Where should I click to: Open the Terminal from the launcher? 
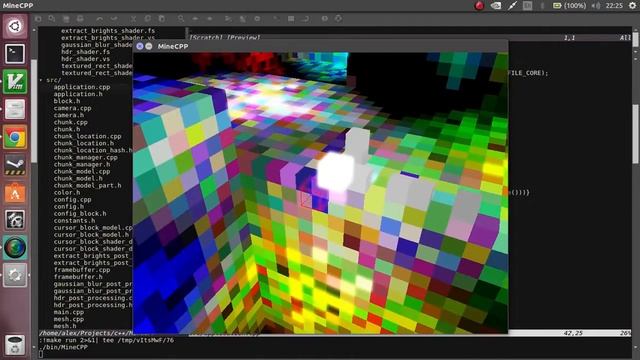click(x=15, y=54)
